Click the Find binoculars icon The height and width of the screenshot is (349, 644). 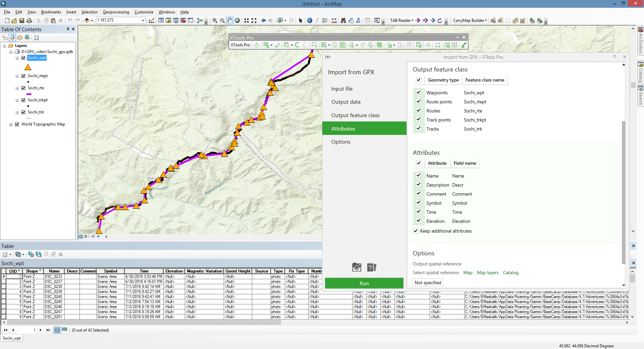(343, 20)
